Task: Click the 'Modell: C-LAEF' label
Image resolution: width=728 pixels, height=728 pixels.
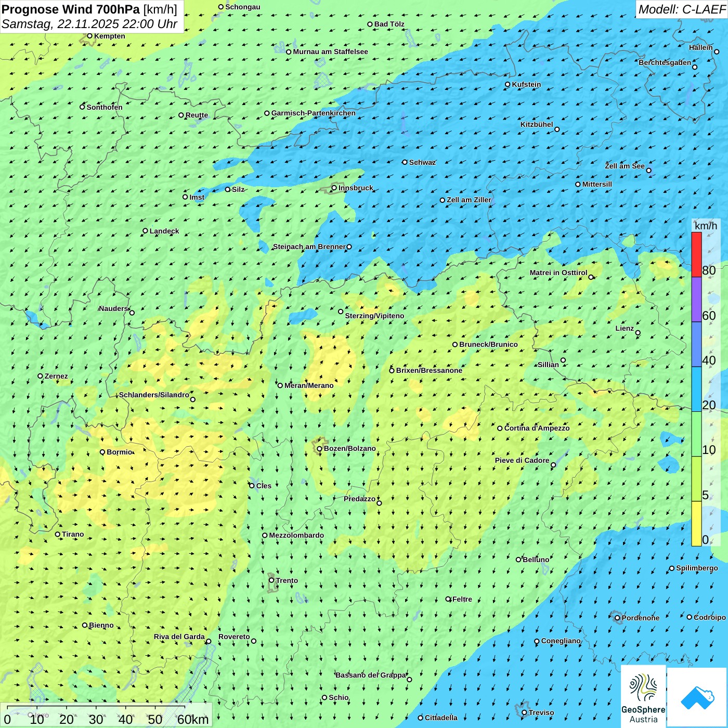Action: pyautogui.click(x=681, y=9)
